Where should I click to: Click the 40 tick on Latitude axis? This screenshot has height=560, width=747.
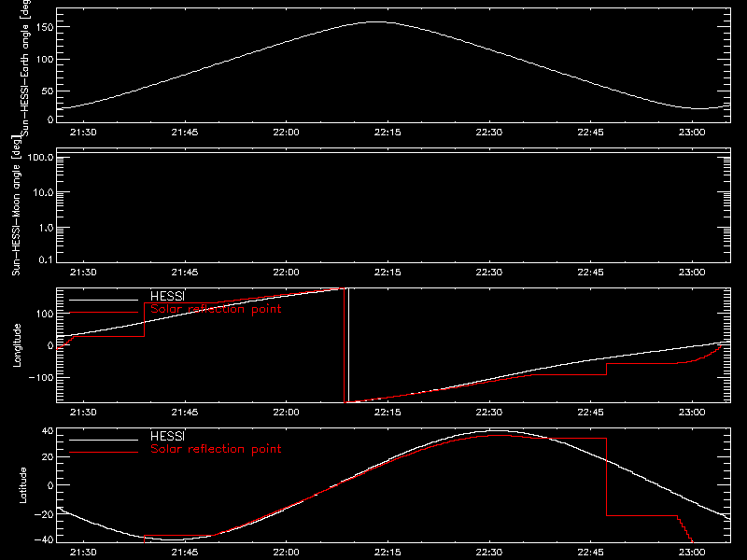click(x=49, y=431)
